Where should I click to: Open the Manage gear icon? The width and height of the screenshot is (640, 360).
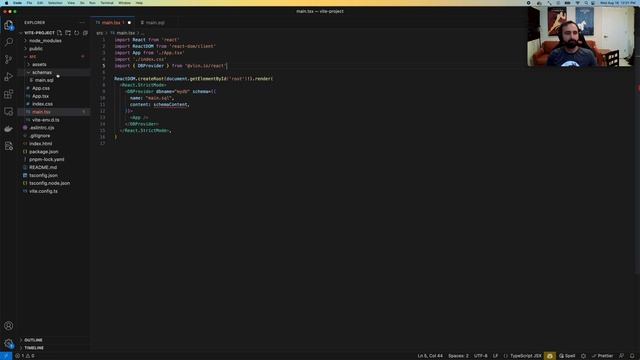coord(9,343)
